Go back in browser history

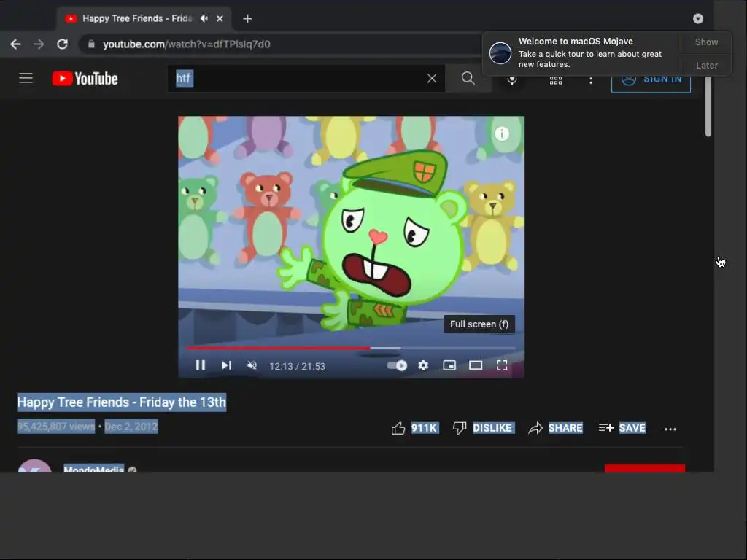16,44
